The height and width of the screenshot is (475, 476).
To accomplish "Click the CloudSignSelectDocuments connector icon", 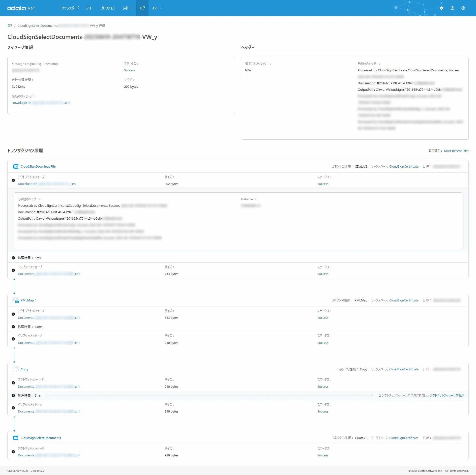I will [16, 438].
